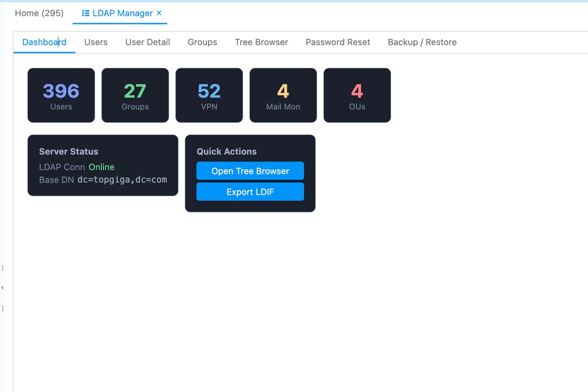Click the 4 OUs stat card
Screen dimensions: 588x392
(x=357, y=95)
